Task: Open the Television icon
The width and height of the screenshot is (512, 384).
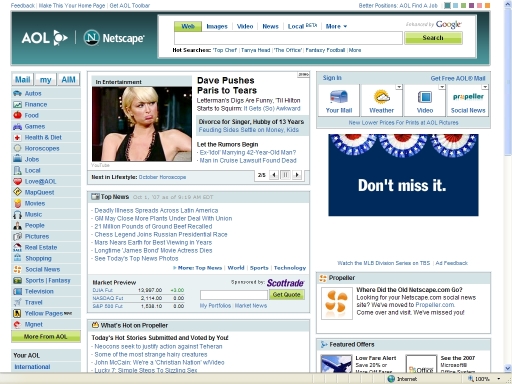Action: (x=17, y=291)
